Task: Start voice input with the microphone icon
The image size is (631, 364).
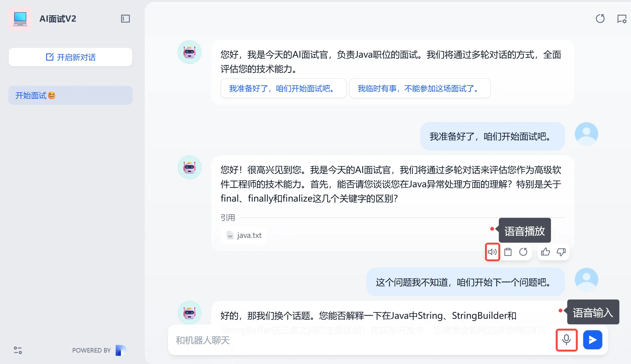Action: pos(566,340)
